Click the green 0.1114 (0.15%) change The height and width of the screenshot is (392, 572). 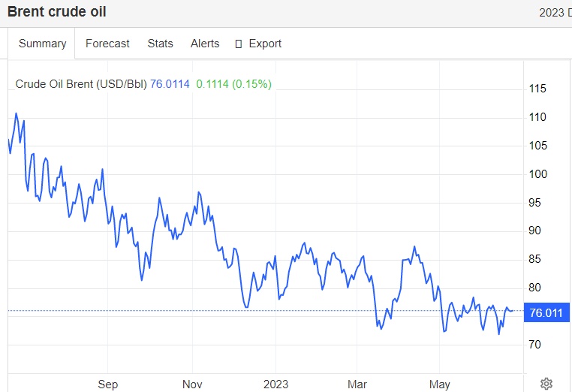coord(233,84)
